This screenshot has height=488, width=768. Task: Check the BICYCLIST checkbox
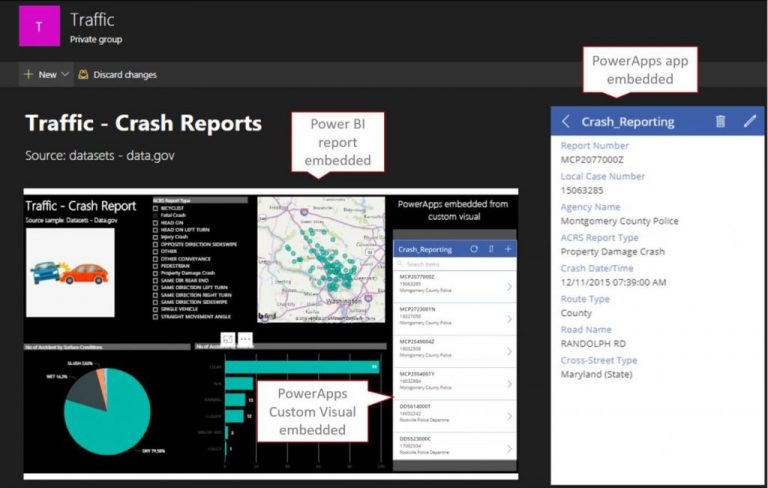coord(156,208)
